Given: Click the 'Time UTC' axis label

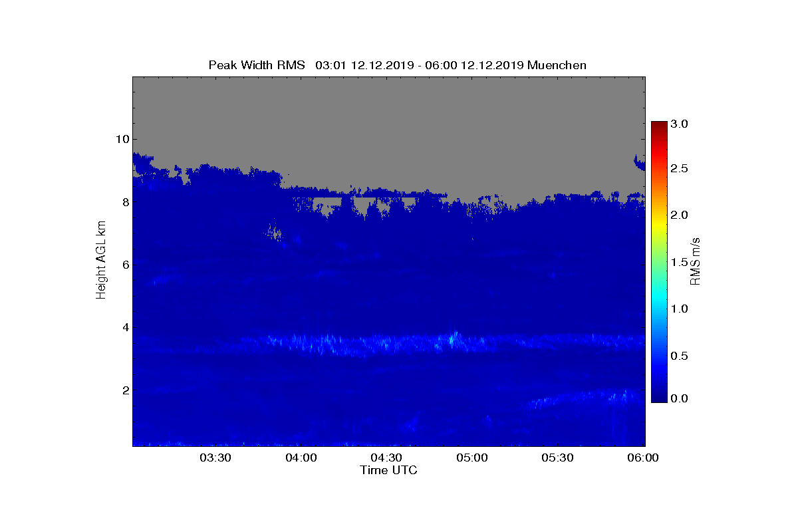Looking at the screenshot, I should click(x=388, y=470).
